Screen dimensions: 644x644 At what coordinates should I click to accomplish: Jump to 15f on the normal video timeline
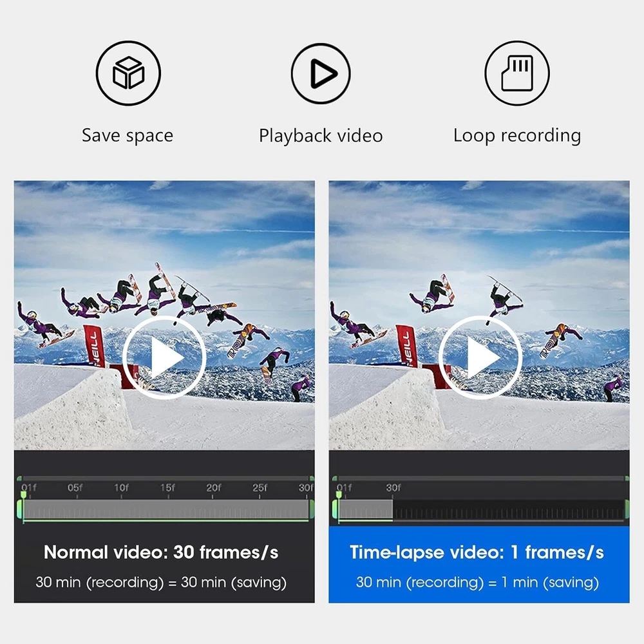pos(167,488)
